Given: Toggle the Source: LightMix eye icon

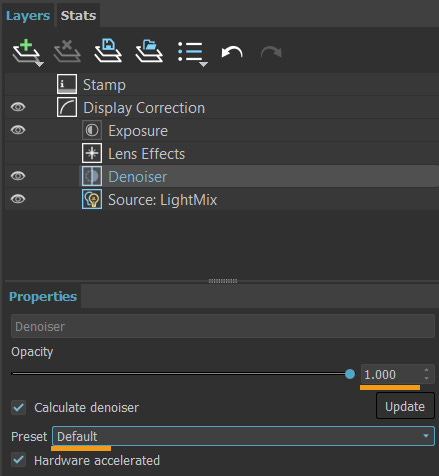Looking at the screenshot, I should (x=18, y=199).
